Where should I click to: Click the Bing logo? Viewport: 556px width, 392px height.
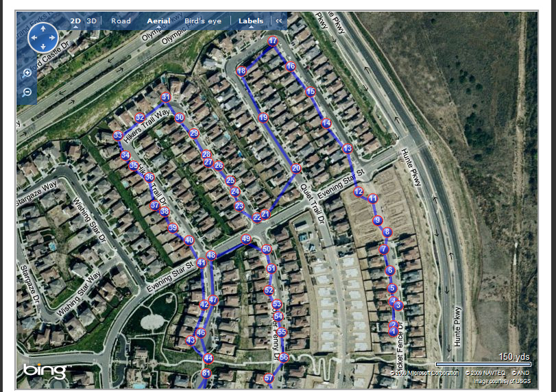pyautogui.click(x=46, y=370)
